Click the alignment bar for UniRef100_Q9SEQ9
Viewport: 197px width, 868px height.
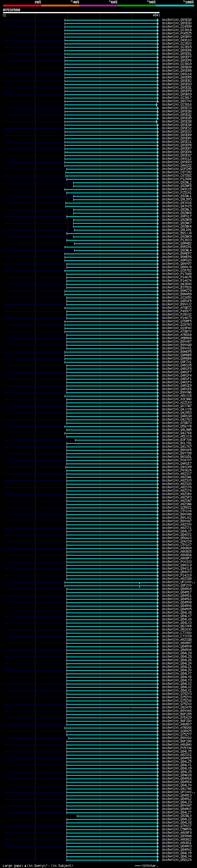(x=111, y=20)
